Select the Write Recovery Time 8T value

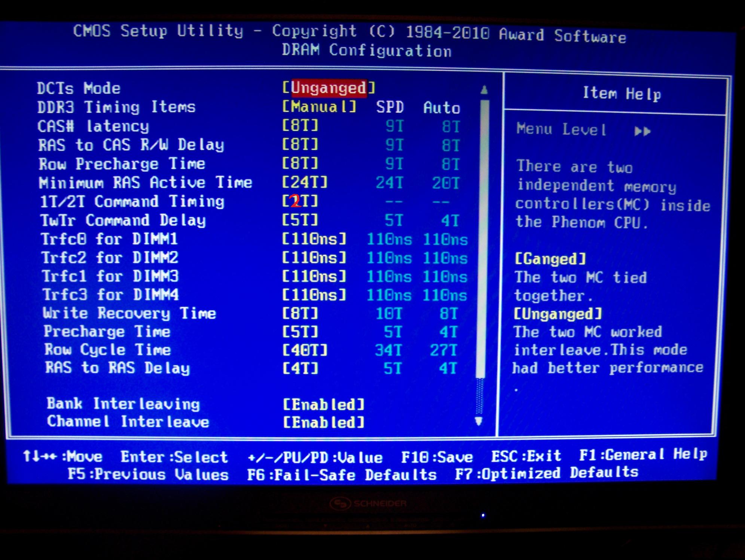300,313
